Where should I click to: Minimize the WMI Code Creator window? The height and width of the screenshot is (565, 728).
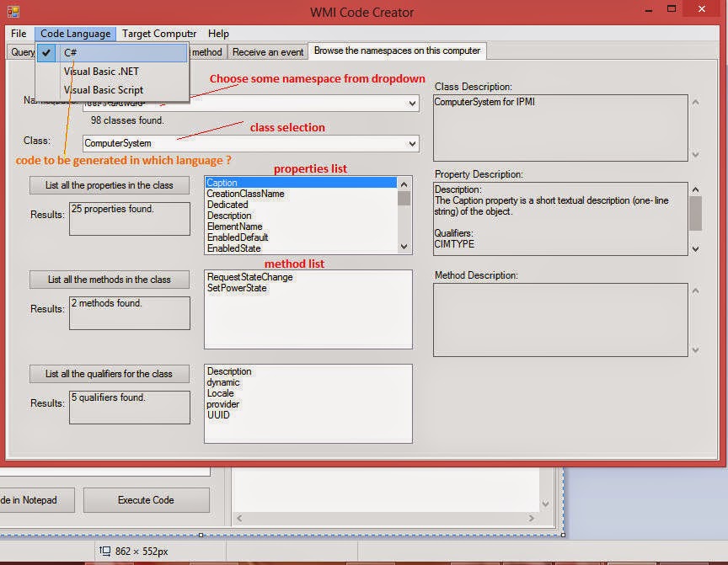[x=649, y=10]
